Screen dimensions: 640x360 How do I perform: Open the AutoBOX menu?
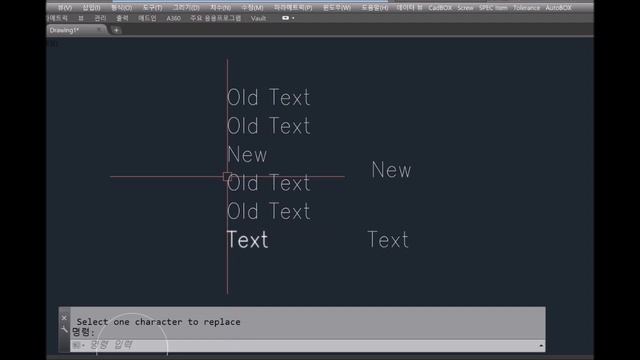click(x=558, y=8)
